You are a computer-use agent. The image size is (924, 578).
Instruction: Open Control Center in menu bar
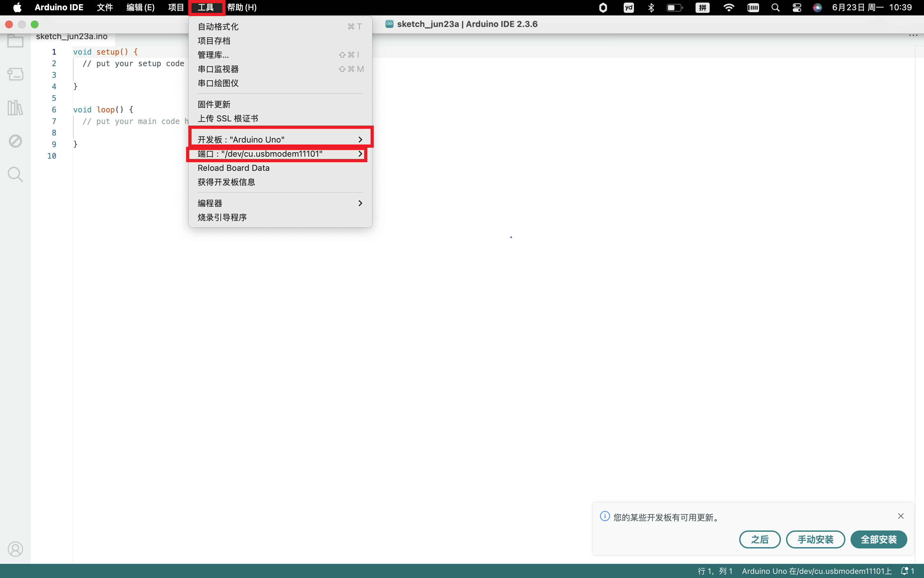point(797,7)
